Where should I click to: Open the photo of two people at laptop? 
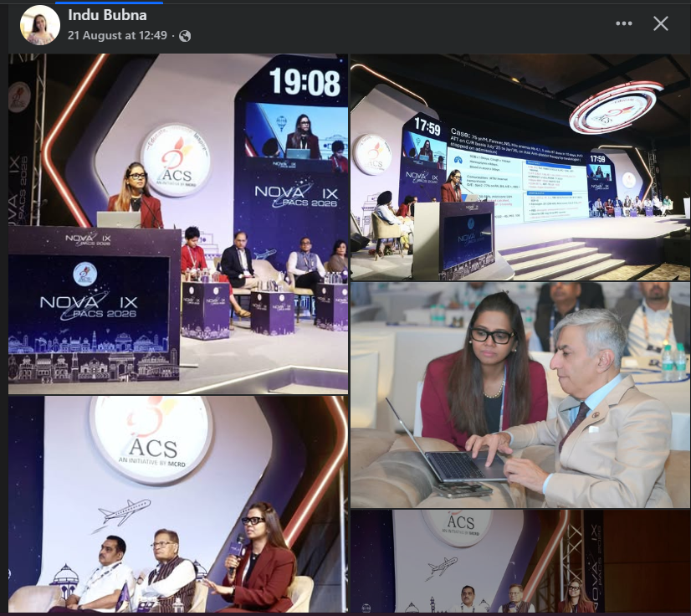(520, 396)
